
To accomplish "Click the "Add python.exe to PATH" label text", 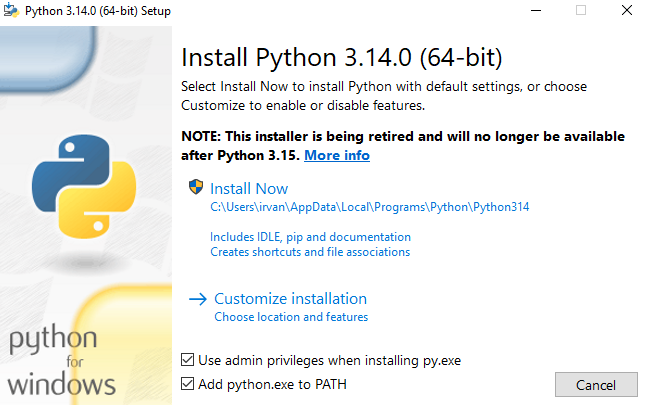I will 272,384.
